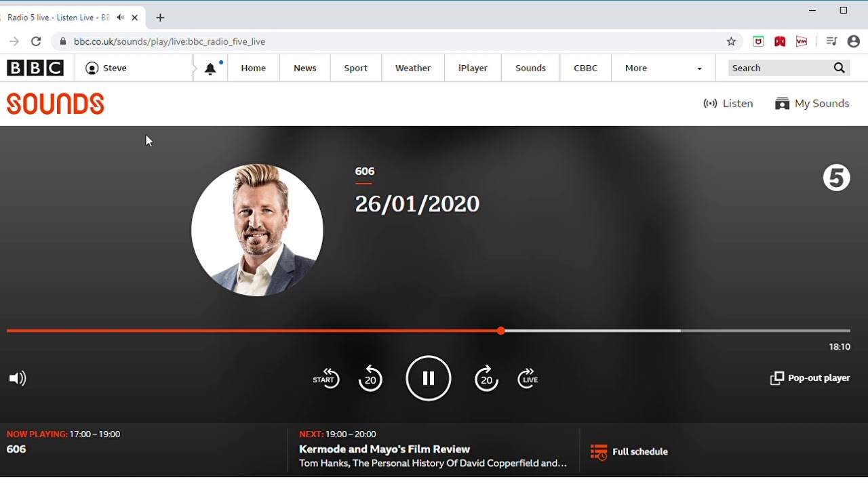Seek in the grey buffered timeline portion
Screen dimensions: 868x488
tap(591, 331)
